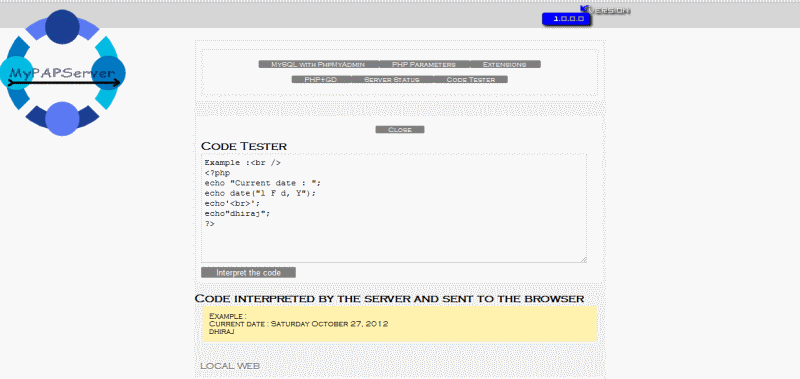Select the Code Tester menu button
800x379 pixels.
pyautogui.click(x=470, y=80)
